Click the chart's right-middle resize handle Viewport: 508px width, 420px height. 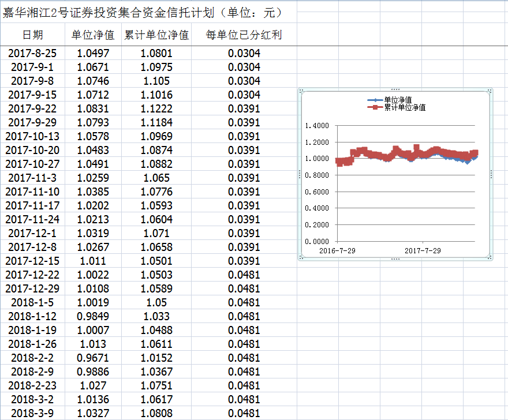[491, 174]
